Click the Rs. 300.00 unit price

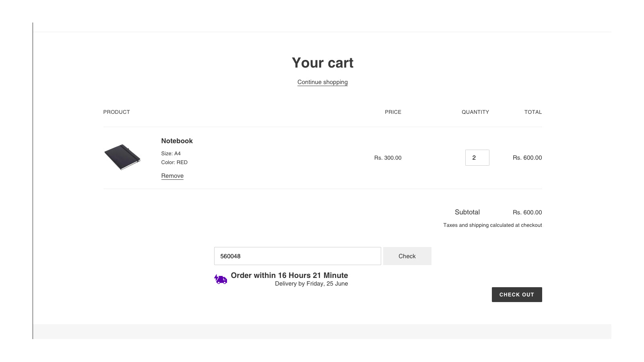388,158
